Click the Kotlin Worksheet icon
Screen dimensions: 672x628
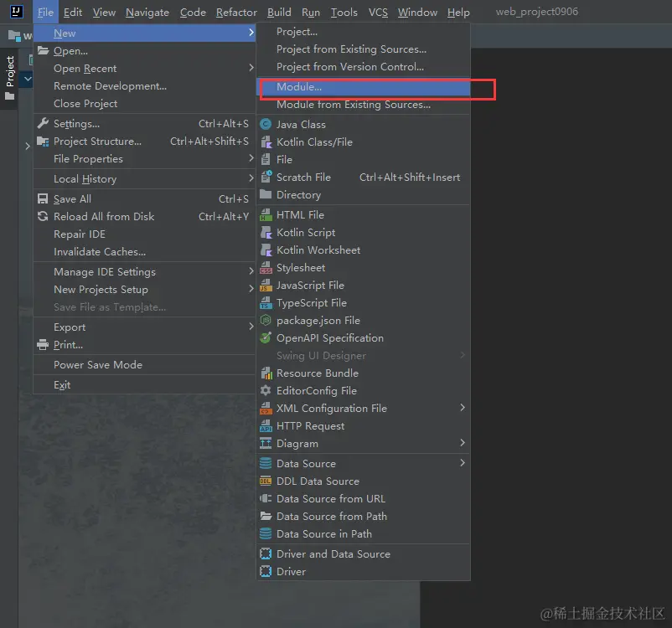coord(266,250)
